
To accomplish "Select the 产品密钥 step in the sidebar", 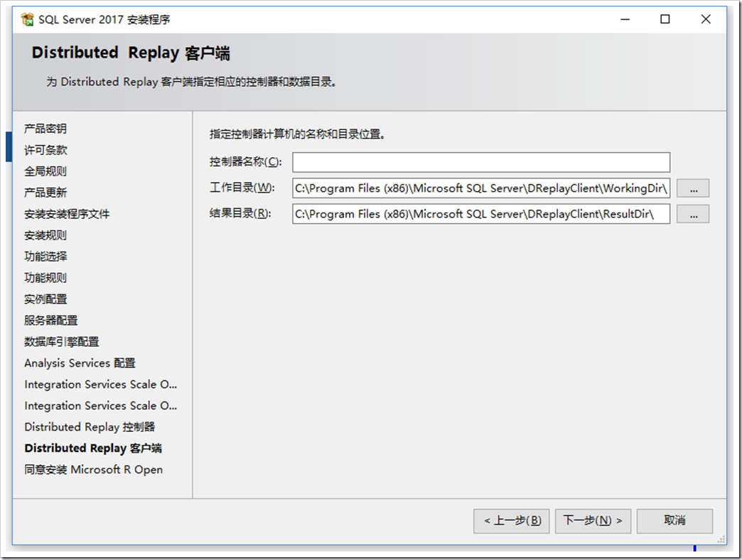I will tap(45, 129).
